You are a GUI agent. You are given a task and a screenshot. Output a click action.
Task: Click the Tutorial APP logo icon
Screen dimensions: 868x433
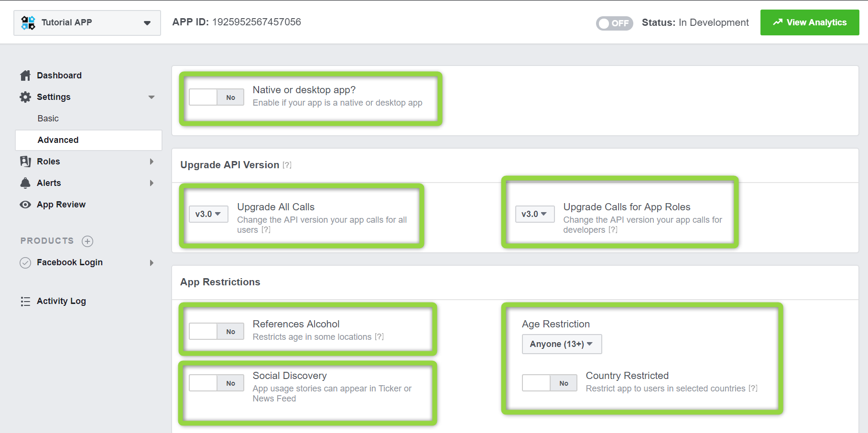coord(28,22)
